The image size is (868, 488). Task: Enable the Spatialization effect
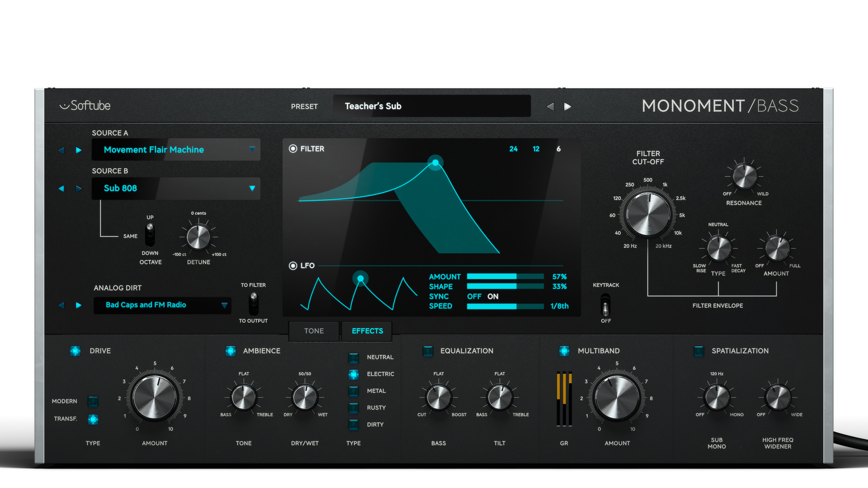699,351
